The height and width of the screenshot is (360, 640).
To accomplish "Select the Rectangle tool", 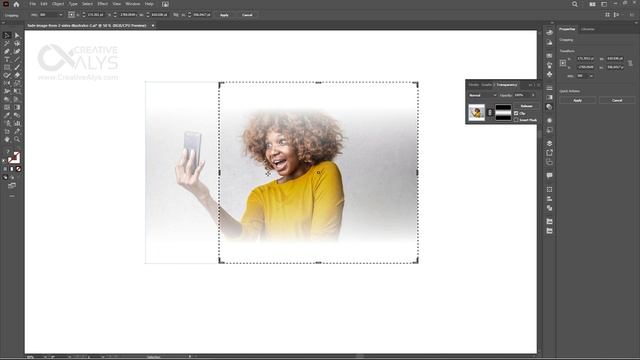I will point(7,67).
